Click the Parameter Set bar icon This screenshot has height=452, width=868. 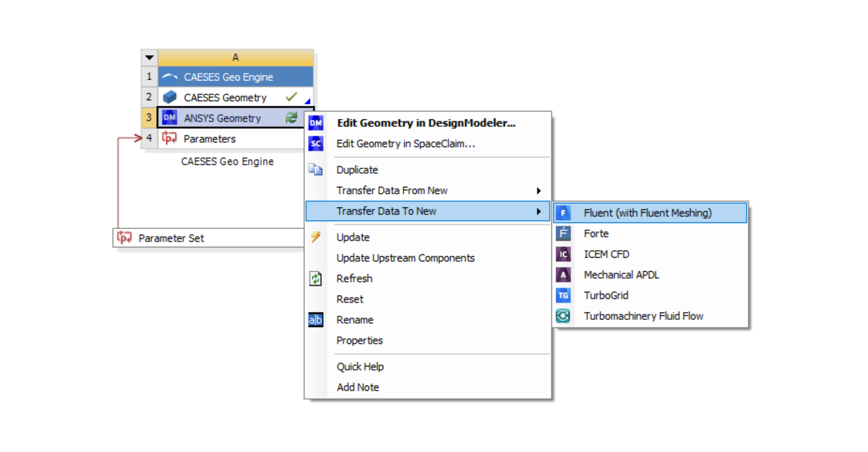coord(124,237)
